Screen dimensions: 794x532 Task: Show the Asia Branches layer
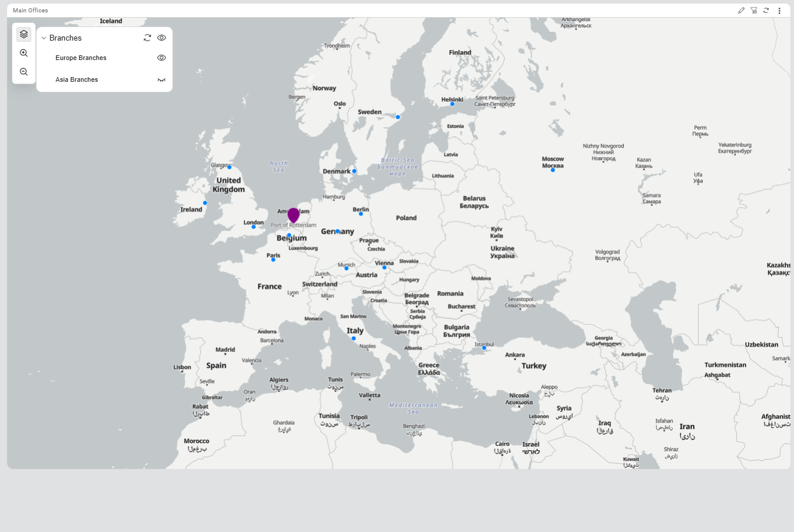(x=161, y=80)
